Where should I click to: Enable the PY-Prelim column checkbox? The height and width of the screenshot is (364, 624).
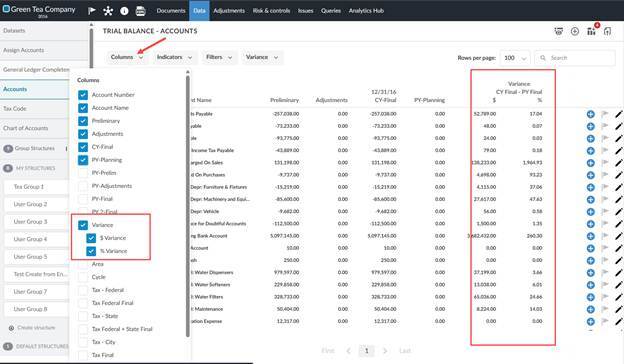(83, 173)
